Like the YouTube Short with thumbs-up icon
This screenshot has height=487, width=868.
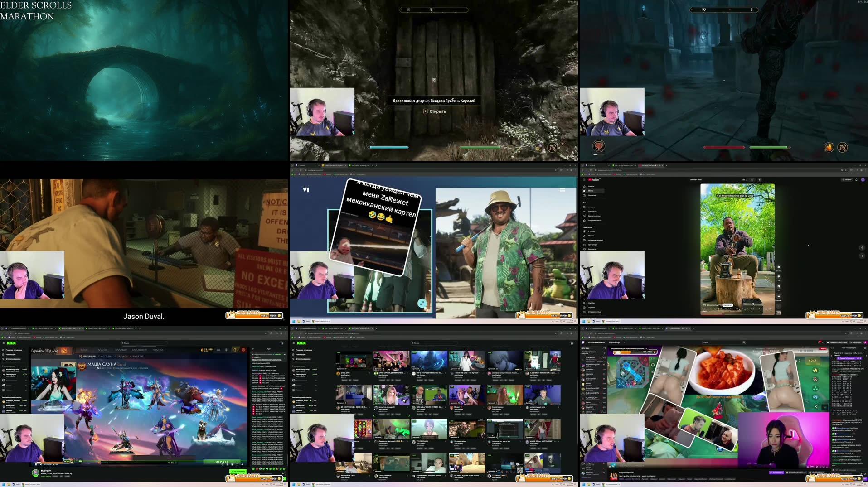click(779, 267)
